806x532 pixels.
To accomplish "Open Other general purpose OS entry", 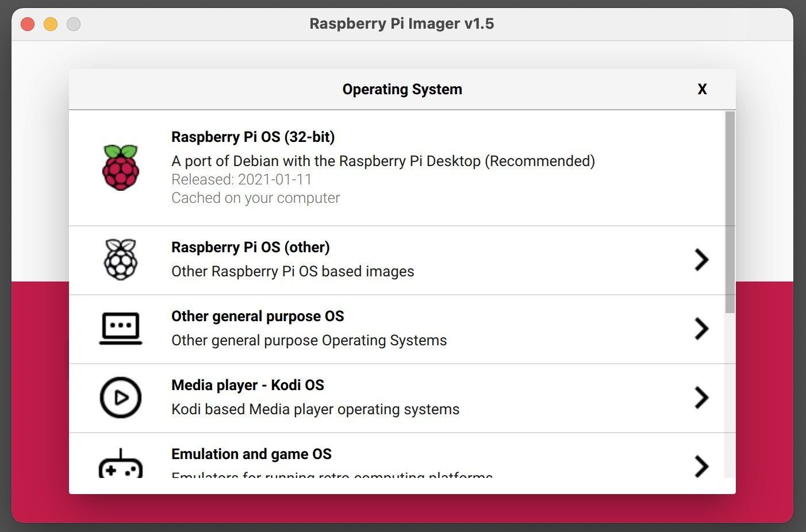I will click(258, 316).
